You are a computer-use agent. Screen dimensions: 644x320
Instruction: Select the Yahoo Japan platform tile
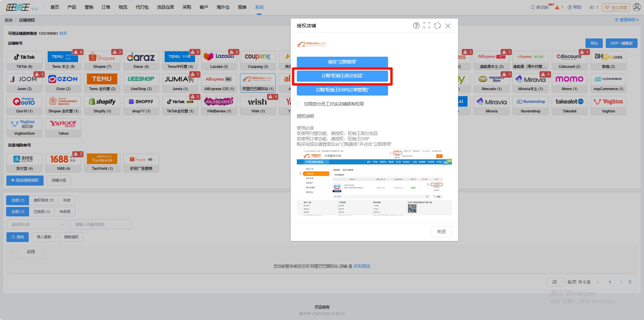click(x=63, y=128)
